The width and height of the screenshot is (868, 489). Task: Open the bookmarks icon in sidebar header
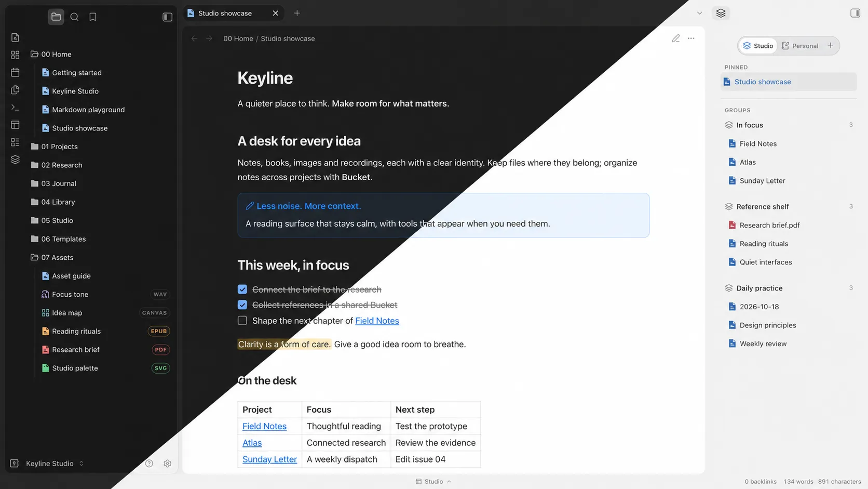click(x=93, y=17)
